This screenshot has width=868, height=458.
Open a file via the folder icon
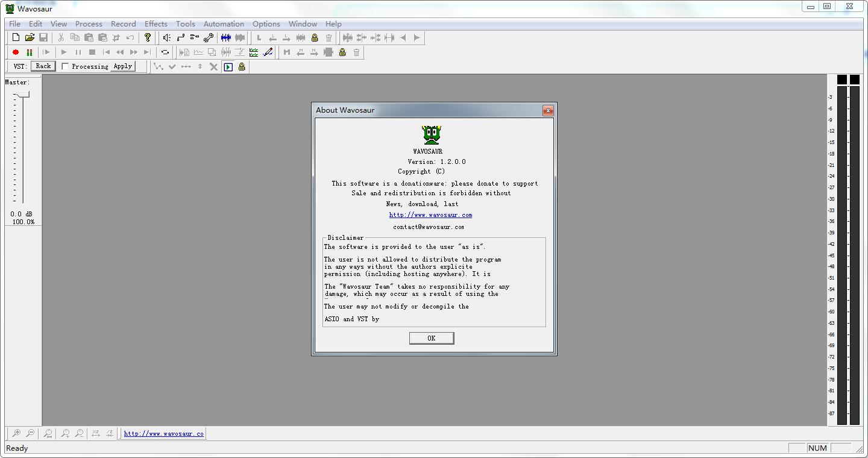coord(30,37)
